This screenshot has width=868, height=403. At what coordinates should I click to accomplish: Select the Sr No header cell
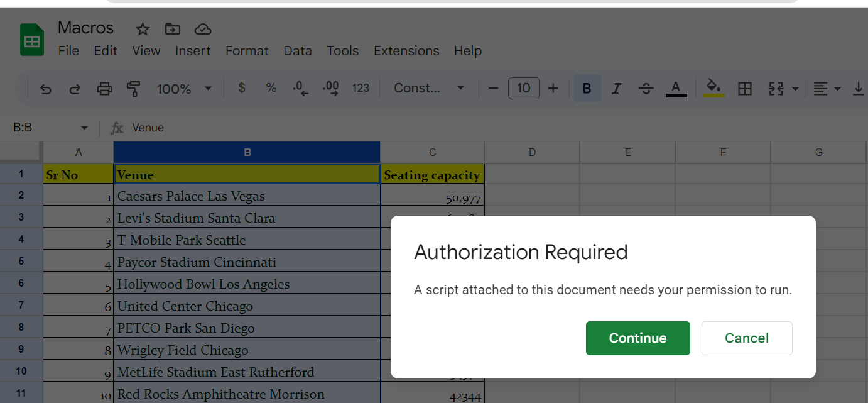click(79, 174)
